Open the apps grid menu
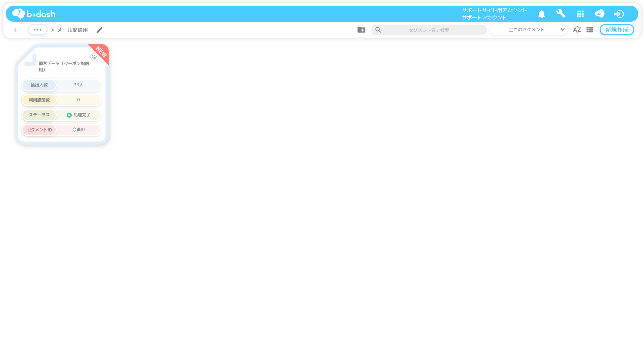Image resolution: width=644 pixels, height=362 pixels. point(580,14)
